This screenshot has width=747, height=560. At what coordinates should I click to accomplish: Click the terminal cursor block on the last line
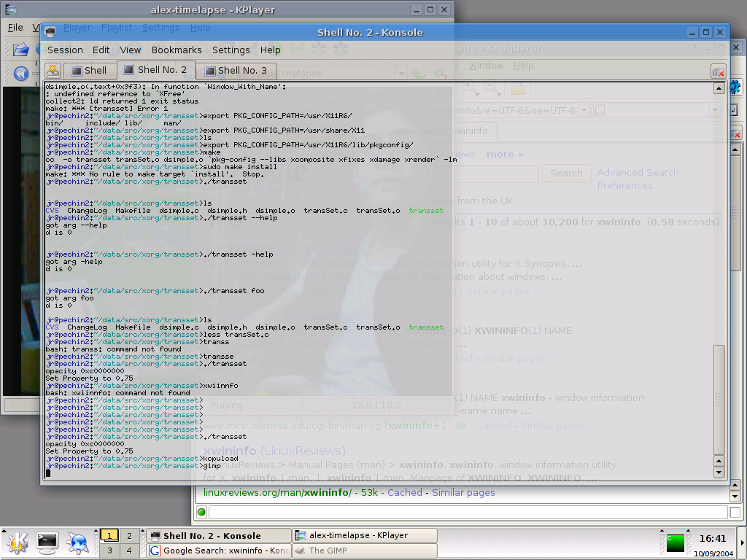[x=47, y=472]
